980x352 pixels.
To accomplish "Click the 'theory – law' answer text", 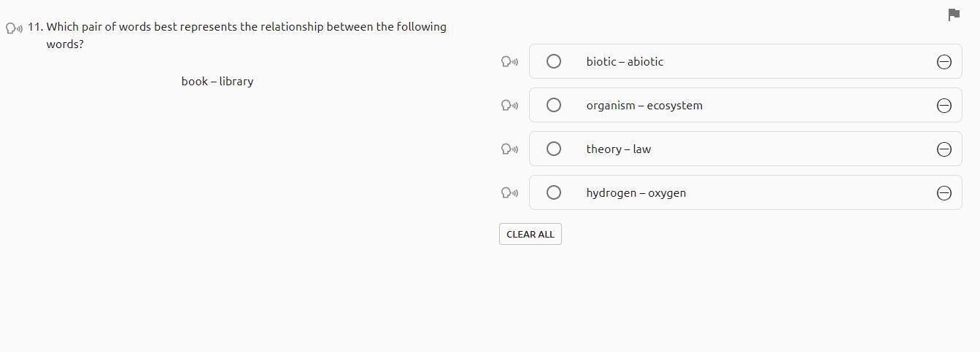I will (618, 149).
